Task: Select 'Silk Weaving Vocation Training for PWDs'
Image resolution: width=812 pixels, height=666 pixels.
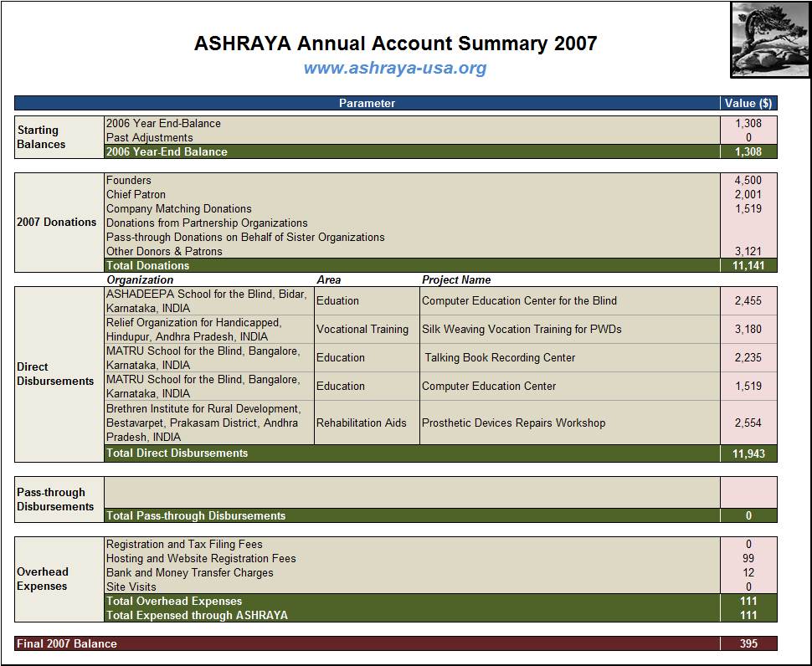Action: click(x=522, y=329)
